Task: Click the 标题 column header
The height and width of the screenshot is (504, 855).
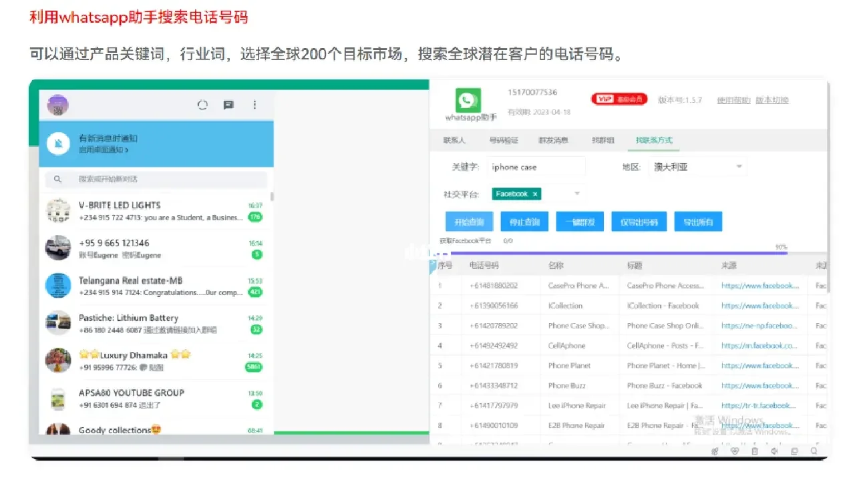Action: [635, 266]
